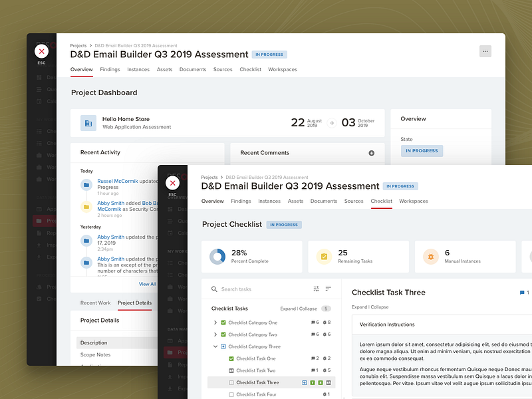This screenshot has height=399, width=532.
Task: Click the yellow folder activity icon
Action: pos(86,207)
